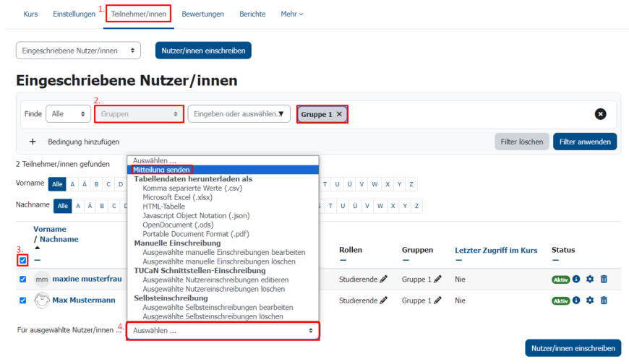Select Portable Document Format (.pdf) option

click(196, 234)
